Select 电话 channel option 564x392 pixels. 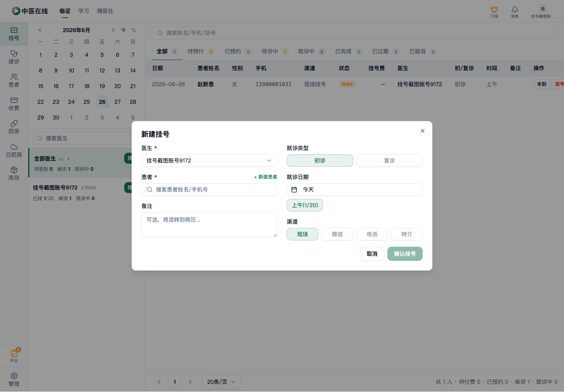372,234
